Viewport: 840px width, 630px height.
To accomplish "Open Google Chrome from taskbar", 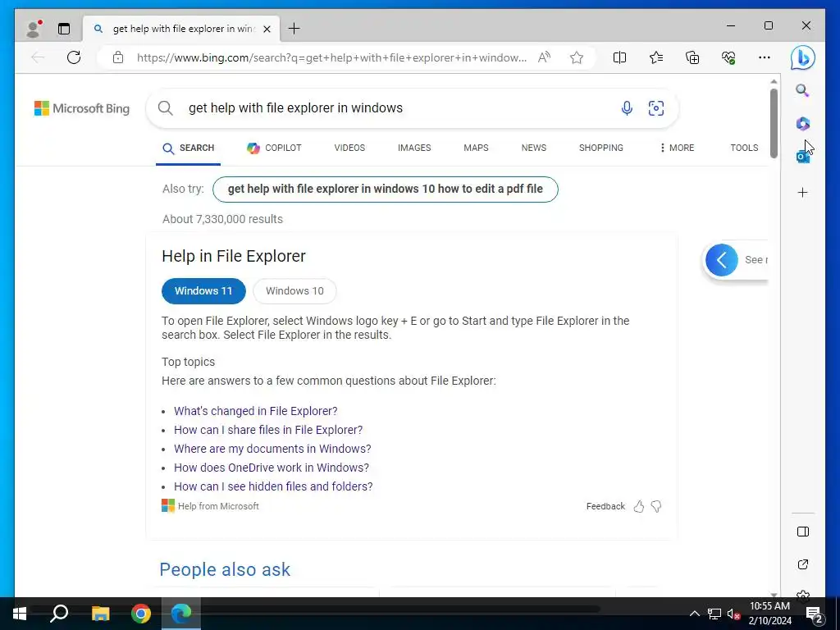I will [x=141, y=614].
